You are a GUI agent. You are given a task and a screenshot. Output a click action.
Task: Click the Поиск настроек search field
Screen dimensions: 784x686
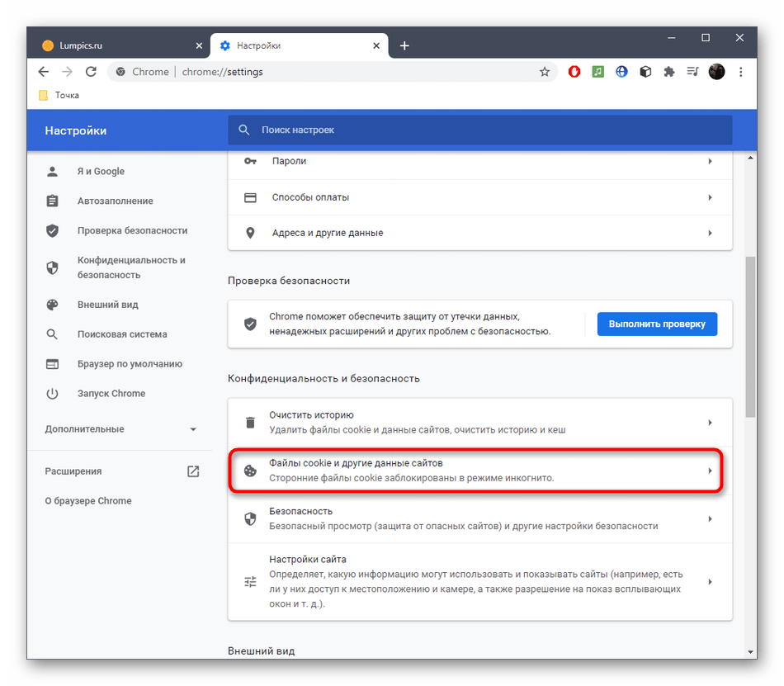point(480,130)
